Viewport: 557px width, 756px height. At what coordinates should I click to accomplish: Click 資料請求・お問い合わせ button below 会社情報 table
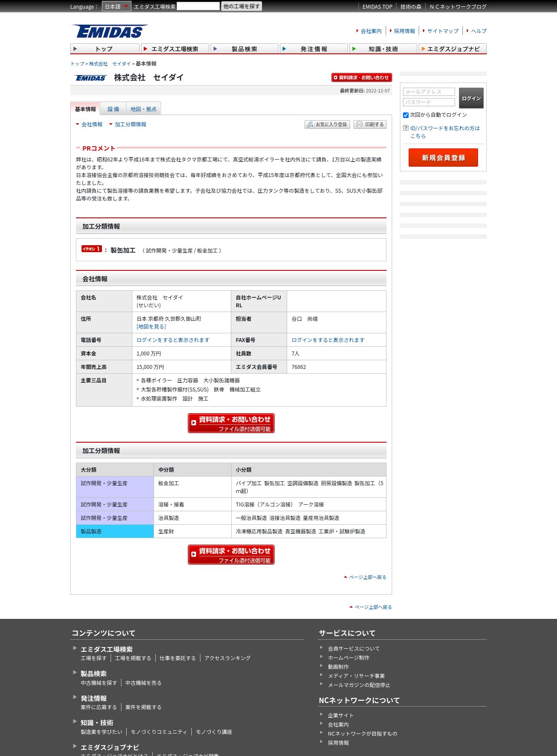[x=231, y=423]
